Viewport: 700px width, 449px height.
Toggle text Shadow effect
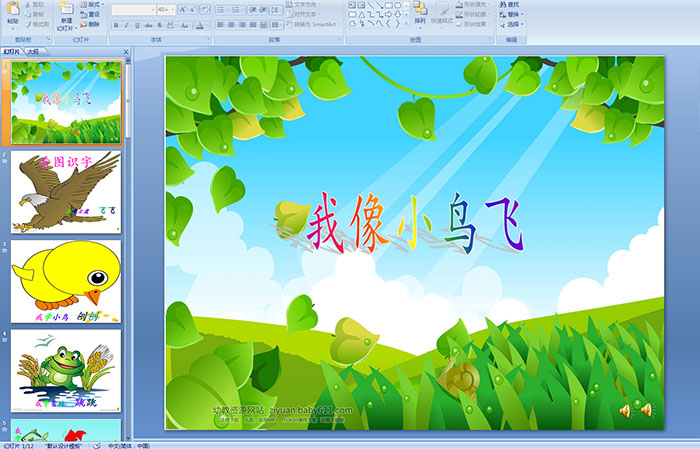(x=159, y=25)
